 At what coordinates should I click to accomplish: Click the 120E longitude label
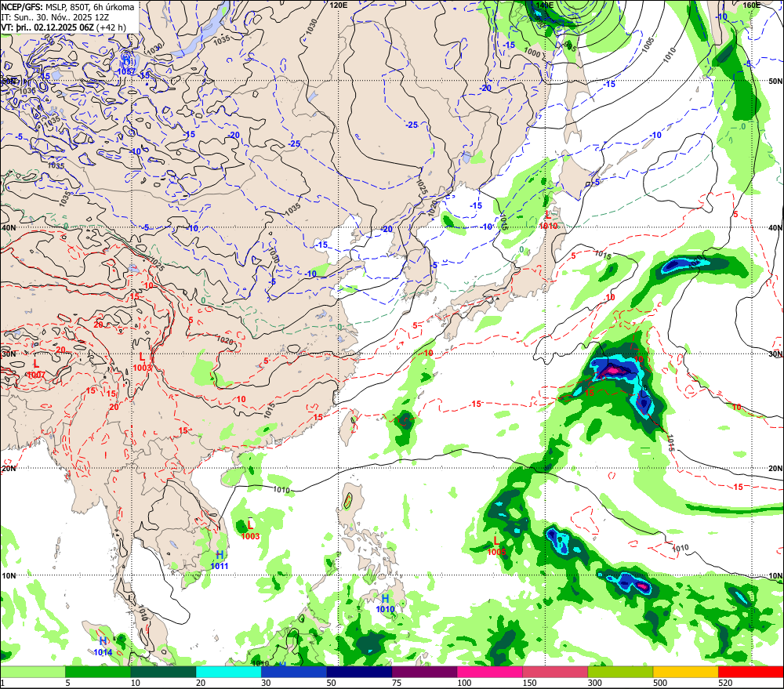coord(339,5)
